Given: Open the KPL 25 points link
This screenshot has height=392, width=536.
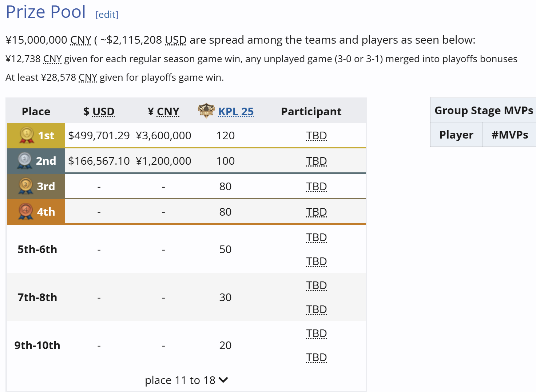Looking at the screenshot, I should [x=236, y=111].
